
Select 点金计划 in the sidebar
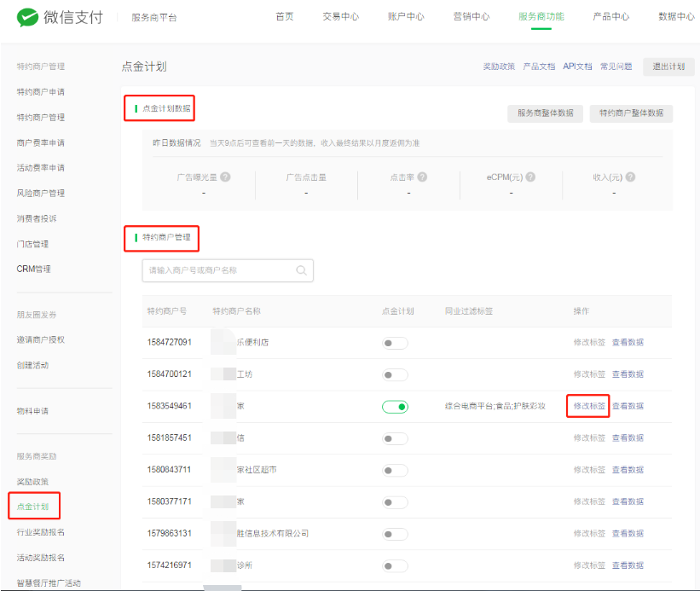32,507
